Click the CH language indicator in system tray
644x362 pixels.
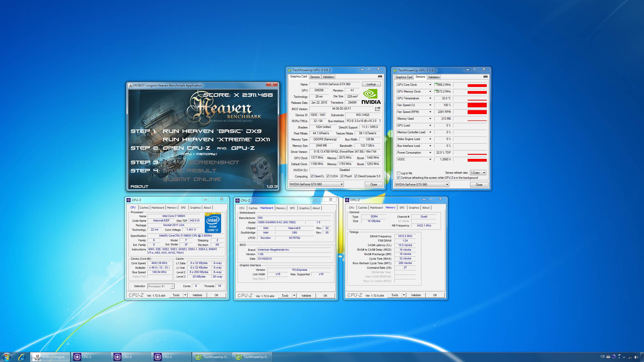pyautogui.click(x=602, y=356)
